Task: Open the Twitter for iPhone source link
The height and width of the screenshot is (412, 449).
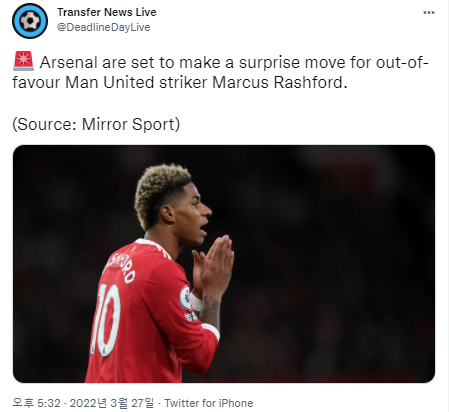Action: (209, 403)
